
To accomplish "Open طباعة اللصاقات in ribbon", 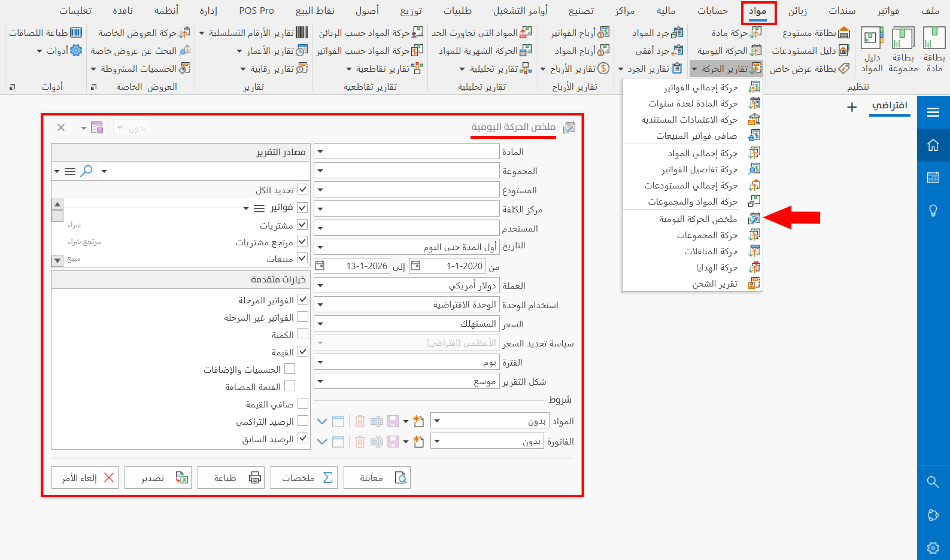I will pyautogui.click(x=45, y=33).
